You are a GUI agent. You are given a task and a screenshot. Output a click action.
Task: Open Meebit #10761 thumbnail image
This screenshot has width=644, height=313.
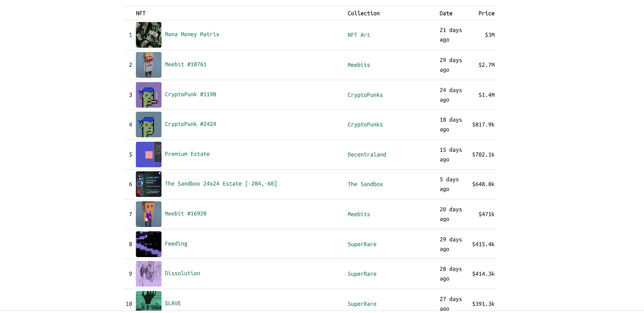149,65
